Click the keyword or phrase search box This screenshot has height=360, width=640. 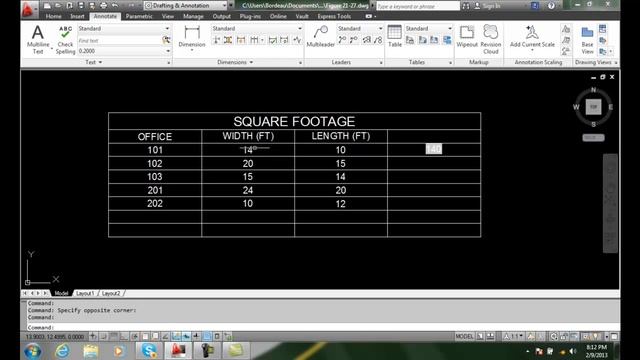[418, 6]
